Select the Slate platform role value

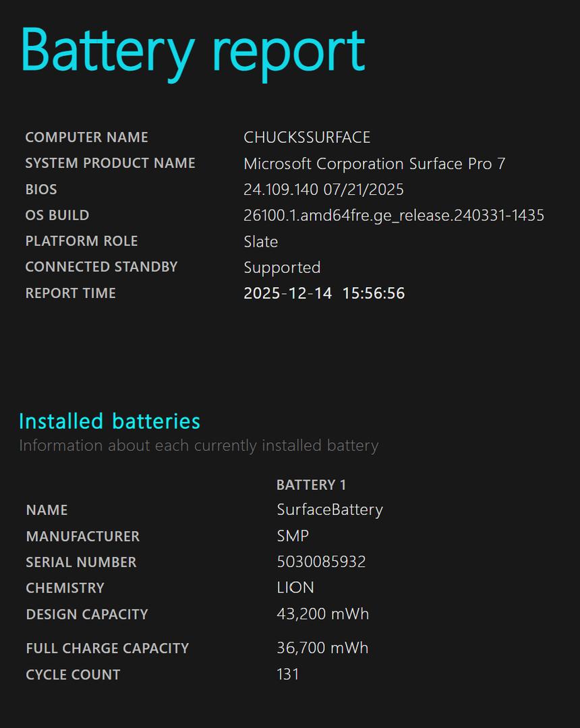261,241
